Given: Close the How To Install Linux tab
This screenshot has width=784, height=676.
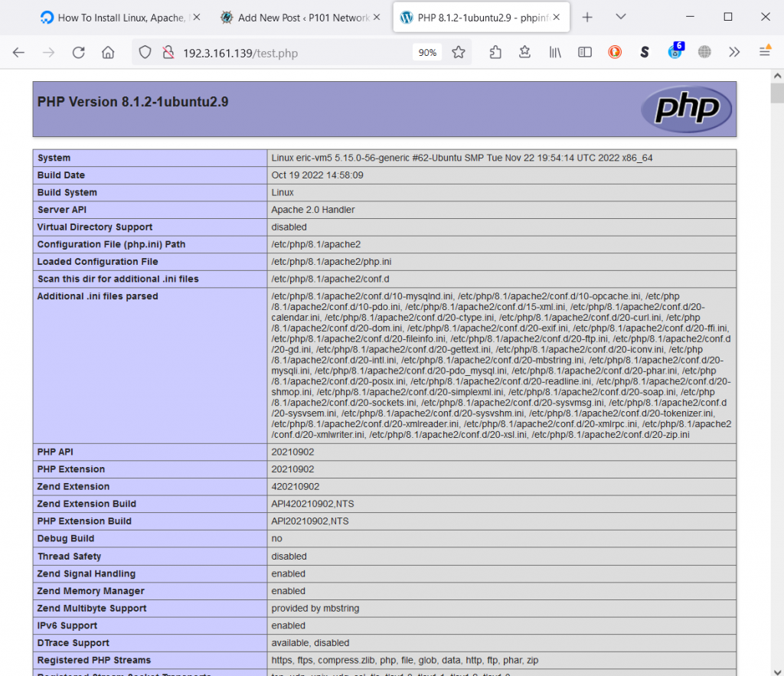Looking at the screenshot, I should 197,18.
